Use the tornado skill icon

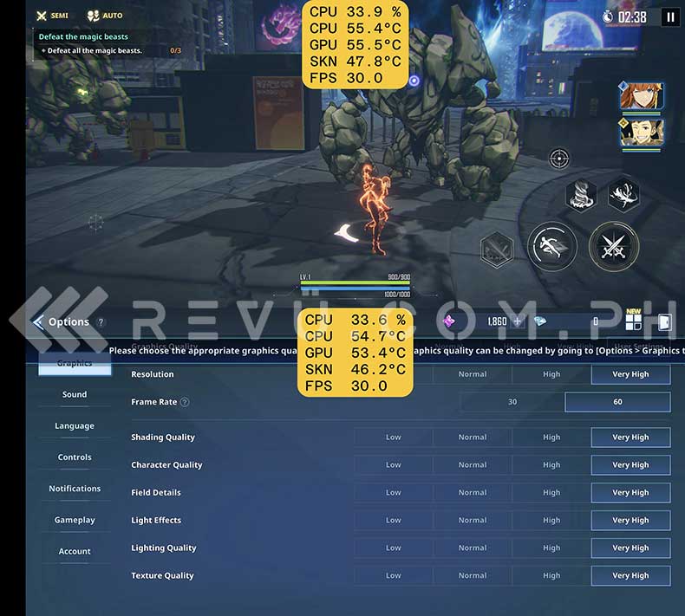pyautogui.click(x=581, y=195)
